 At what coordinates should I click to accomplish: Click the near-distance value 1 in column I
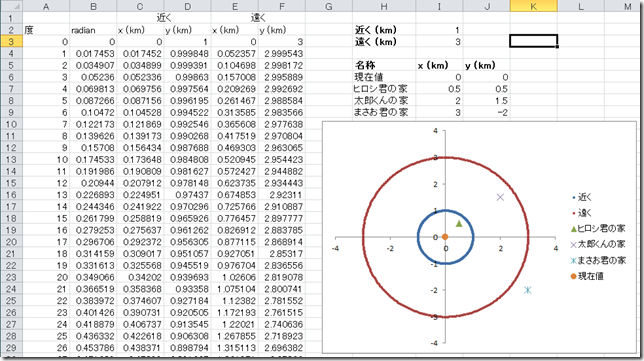click(439, 30)
